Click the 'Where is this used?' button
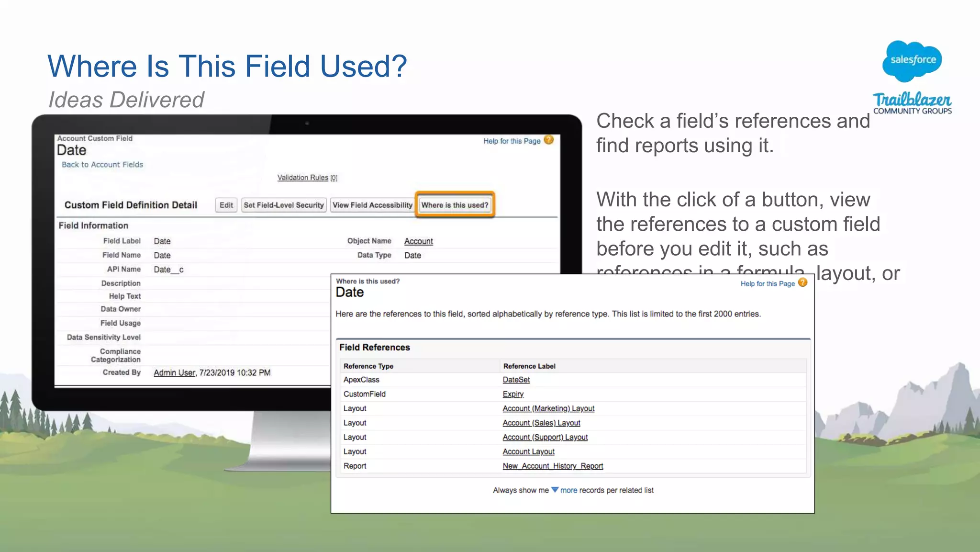Image resolution: width=980 pixels, height=552 pixels. 455,205
